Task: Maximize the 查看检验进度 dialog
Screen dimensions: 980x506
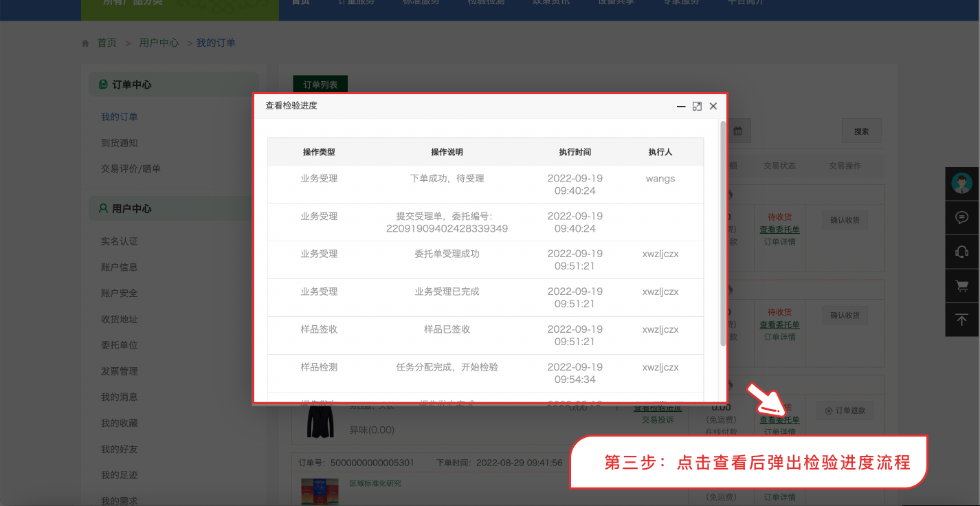Action: tap(697, 106)
